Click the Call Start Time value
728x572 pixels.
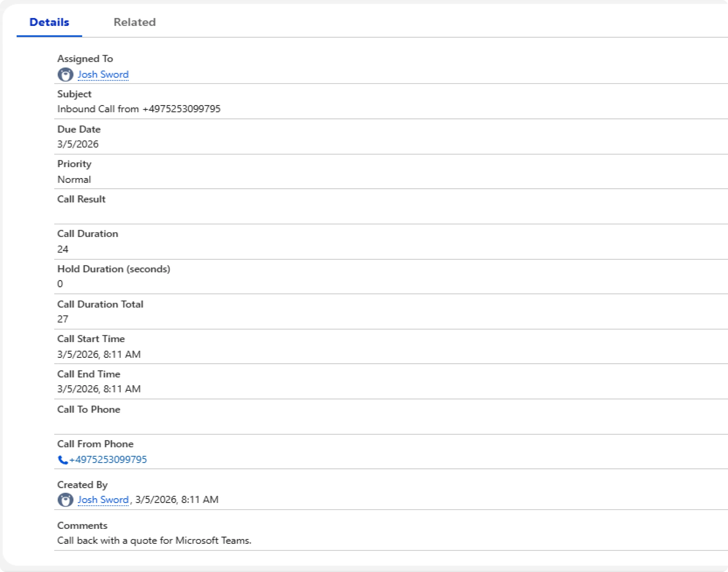[99, 354]
